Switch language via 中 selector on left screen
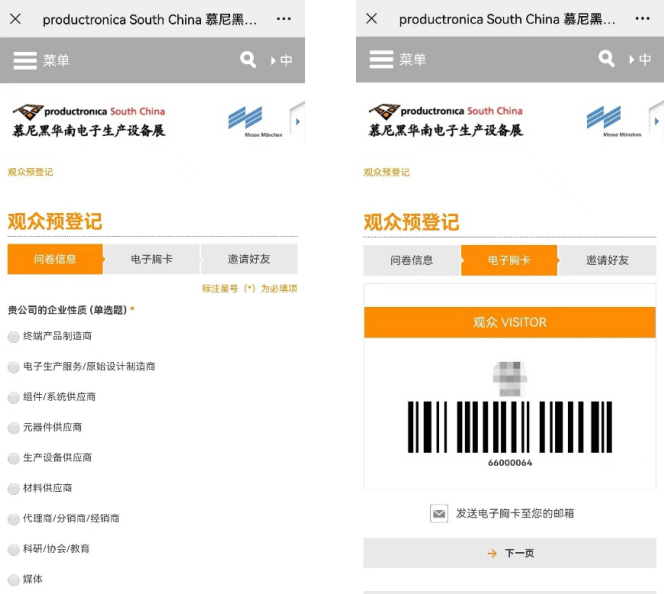 click(282, 60)
